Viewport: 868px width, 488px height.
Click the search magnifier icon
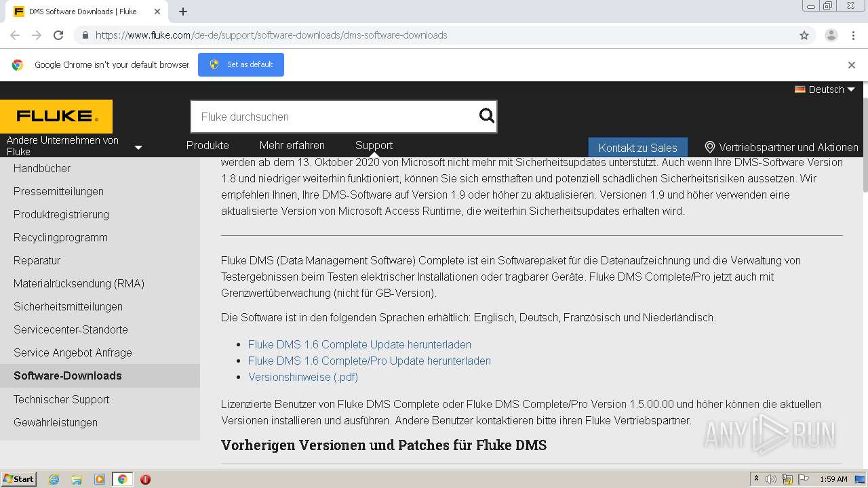click(x=486, y=116)
